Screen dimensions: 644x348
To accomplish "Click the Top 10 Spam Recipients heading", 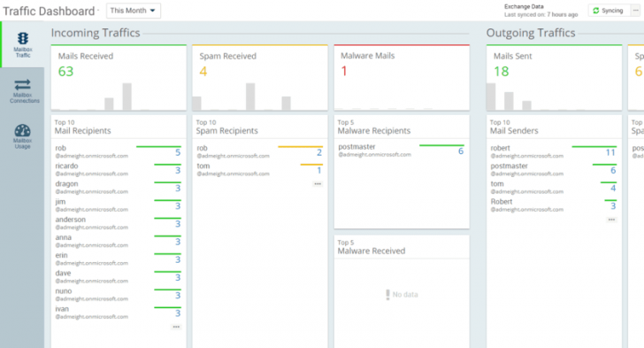I will click(x=226, y=128).
